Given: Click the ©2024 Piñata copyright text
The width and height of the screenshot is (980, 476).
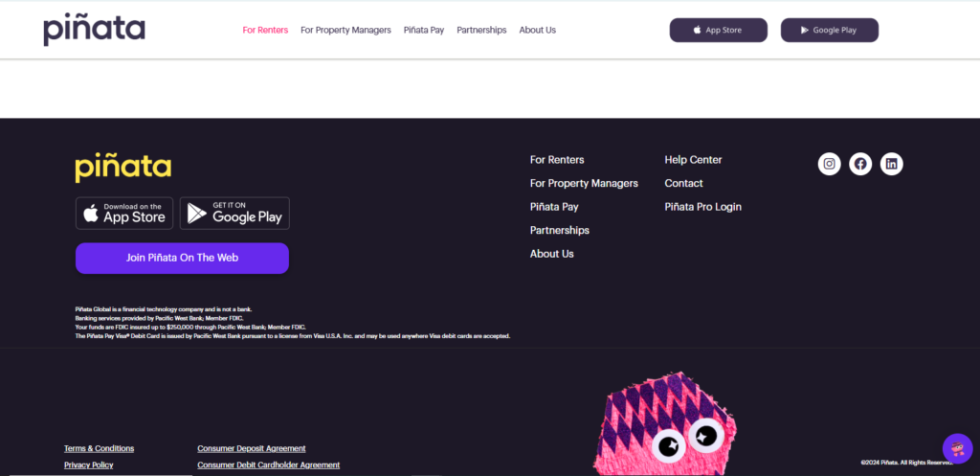Looking at the screenshot, I should pos(906,463).
